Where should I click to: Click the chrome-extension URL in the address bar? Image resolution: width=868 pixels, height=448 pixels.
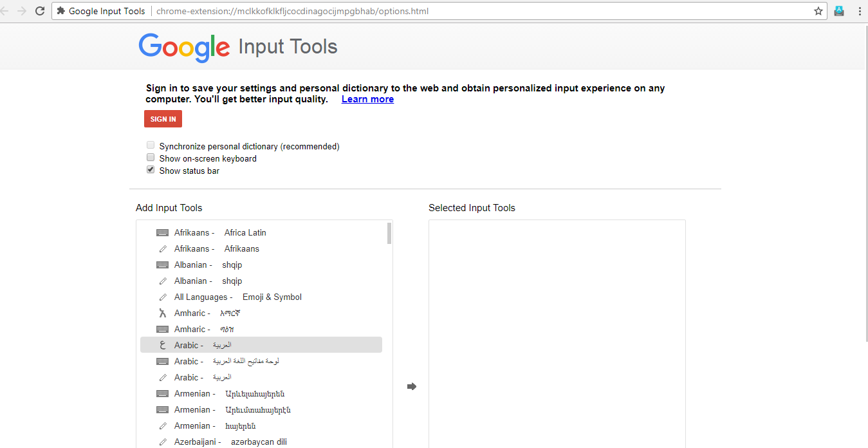click(292, 11)
